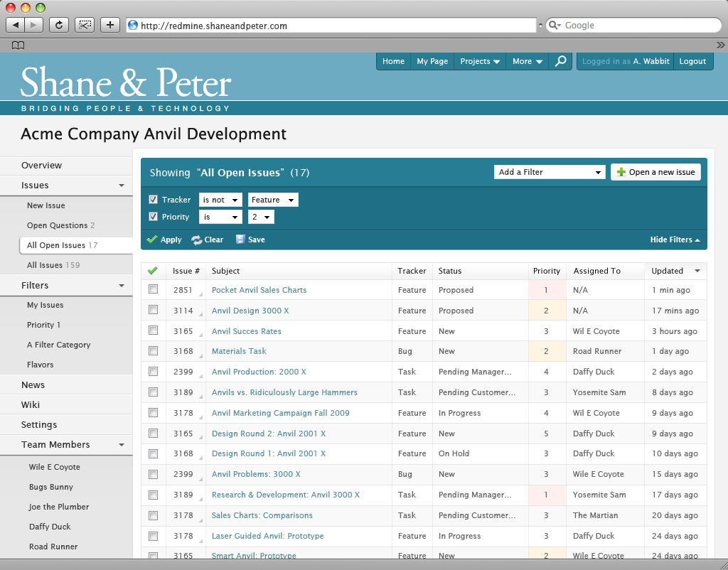Click the address bar URL field
The height and width of the screenshot is (570, 728).
click(331, 26)
